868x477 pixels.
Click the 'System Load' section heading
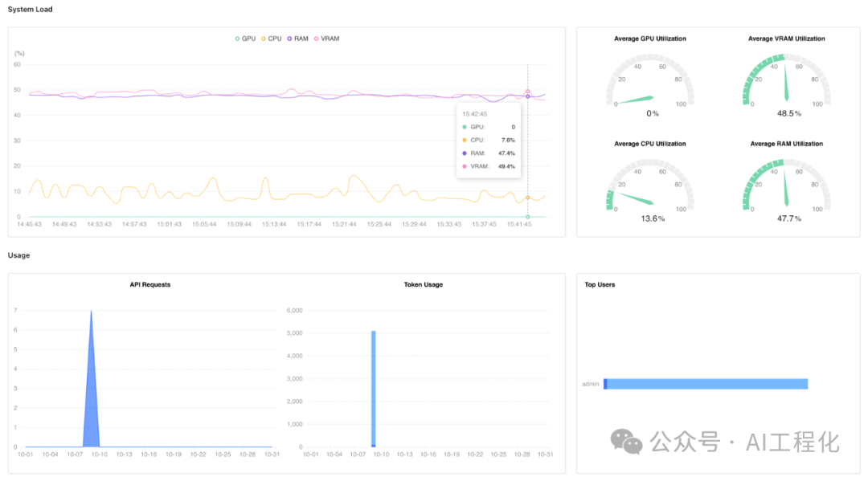30,10
